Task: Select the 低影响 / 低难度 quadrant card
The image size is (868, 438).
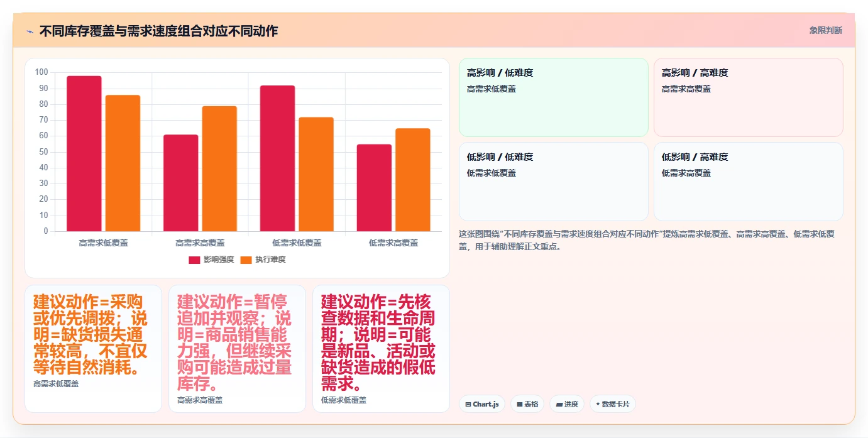Action: pos(553,182)
